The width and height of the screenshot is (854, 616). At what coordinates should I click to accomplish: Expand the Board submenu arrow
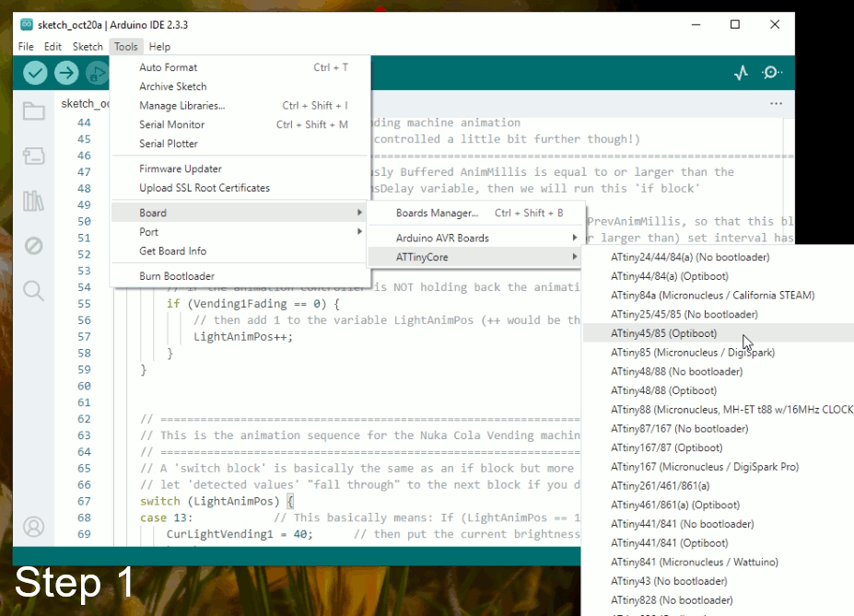[x=359, y=213]
